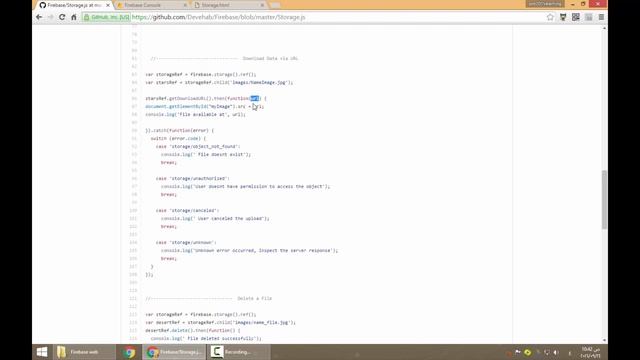Click the github.com URL in address bar

coord(218,17)
